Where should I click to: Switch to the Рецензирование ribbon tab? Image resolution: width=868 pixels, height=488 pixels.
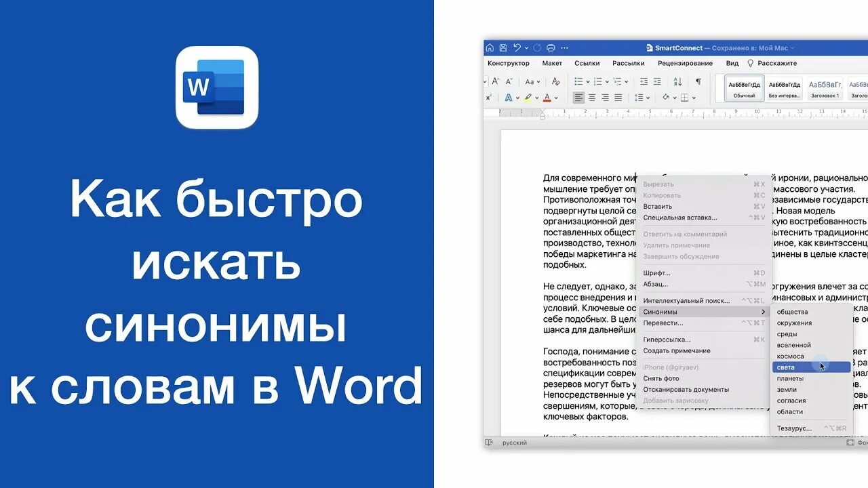685,63
